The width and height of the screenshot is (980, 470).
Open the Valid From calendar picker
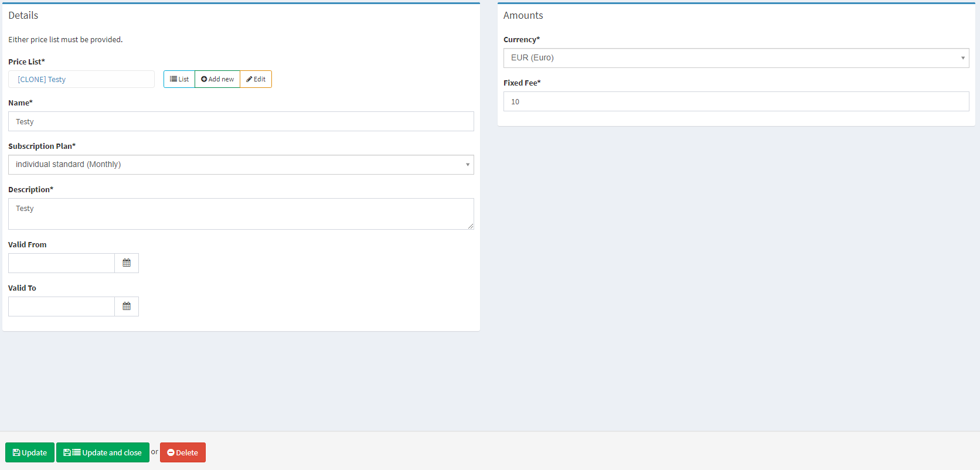coord(127,263)
